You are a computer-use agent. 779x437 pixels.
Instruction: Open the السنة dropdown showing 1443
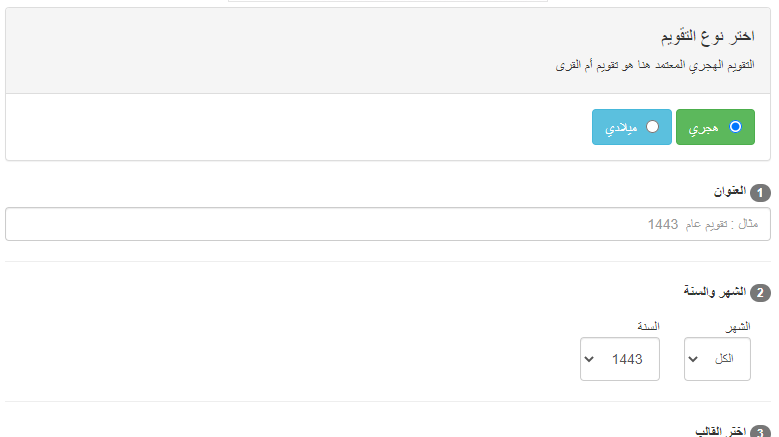click(x=620, y=359)
